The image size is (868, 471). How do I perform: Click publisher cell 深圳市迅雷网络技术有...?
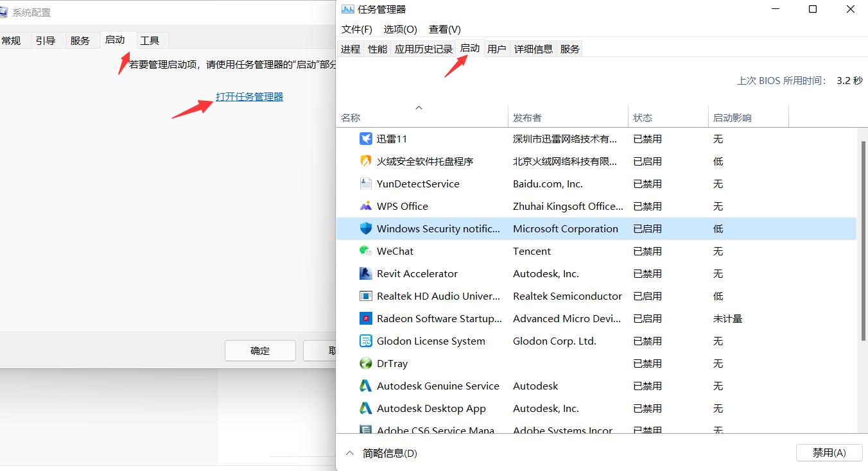tap(565, 139)
